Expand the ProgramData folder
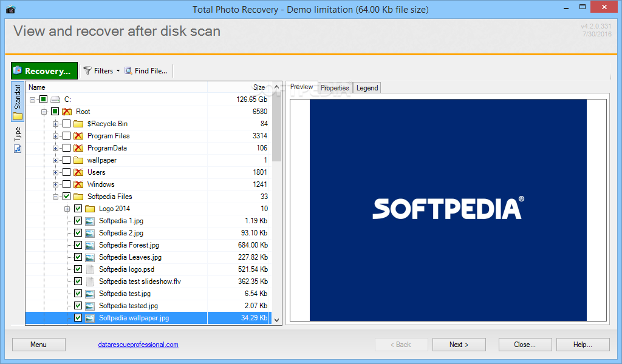Viewport: 622px width, 364px height. [x=55, y=149]
